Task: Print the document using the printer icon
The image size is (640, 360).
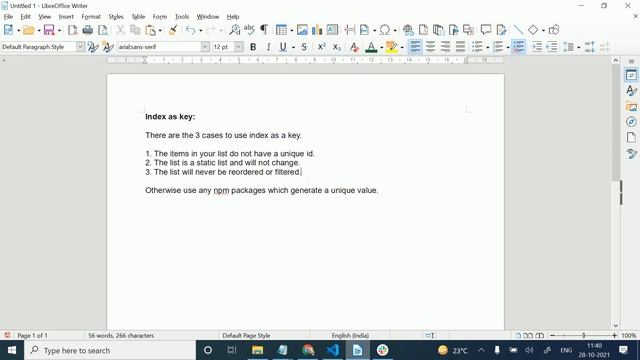Action: [x=87, y=30]
